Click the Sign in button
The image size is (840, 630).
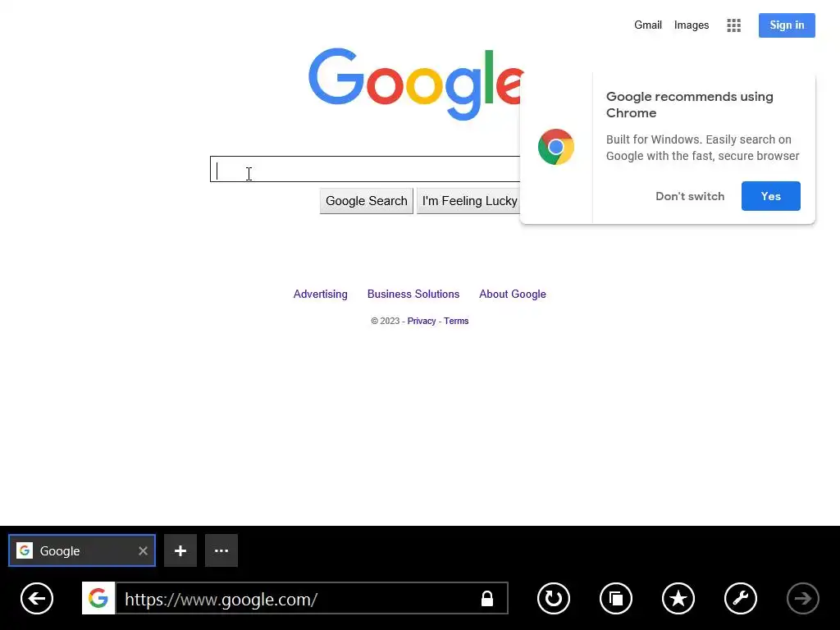(787, 25)
